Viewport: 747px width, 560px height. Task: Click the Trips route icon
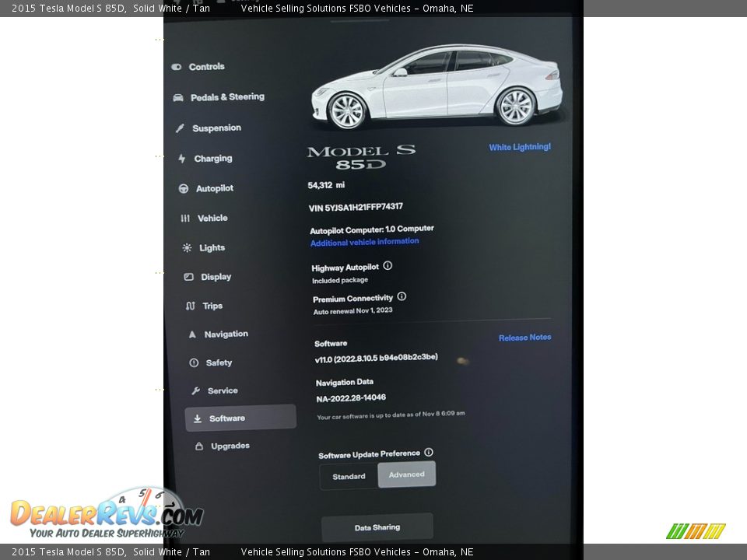(191, 306)
